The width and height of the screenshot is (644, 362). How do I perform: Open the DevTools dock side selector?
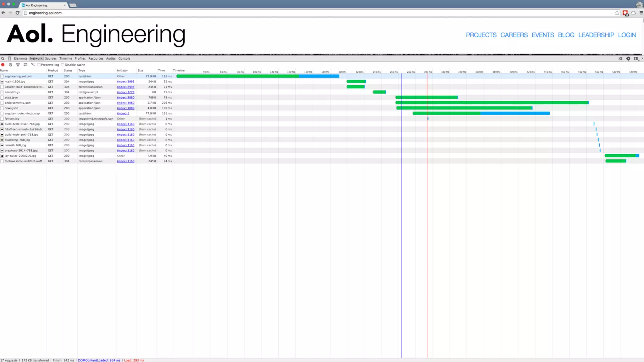click(x=636, y=58)
